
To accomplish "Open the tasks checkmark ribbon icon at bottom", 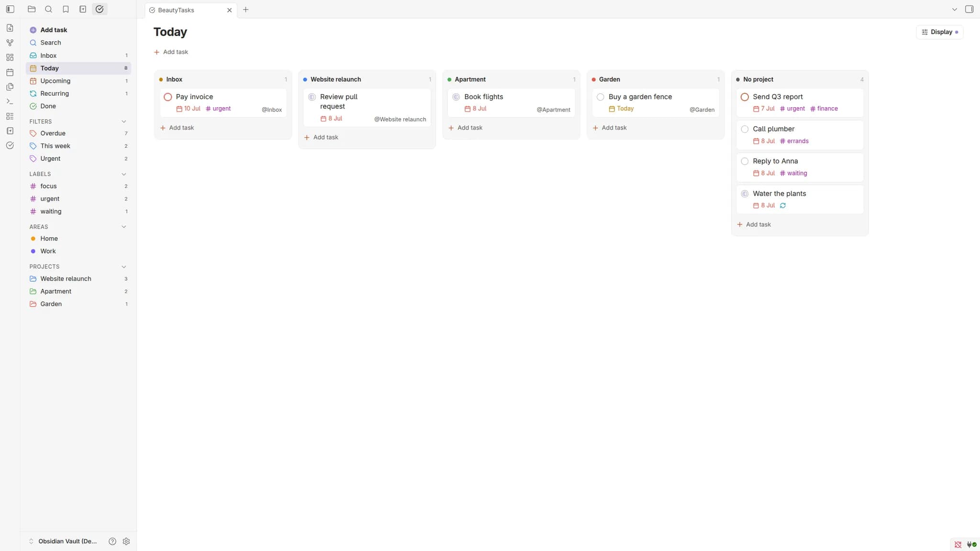I will (10, 145).
